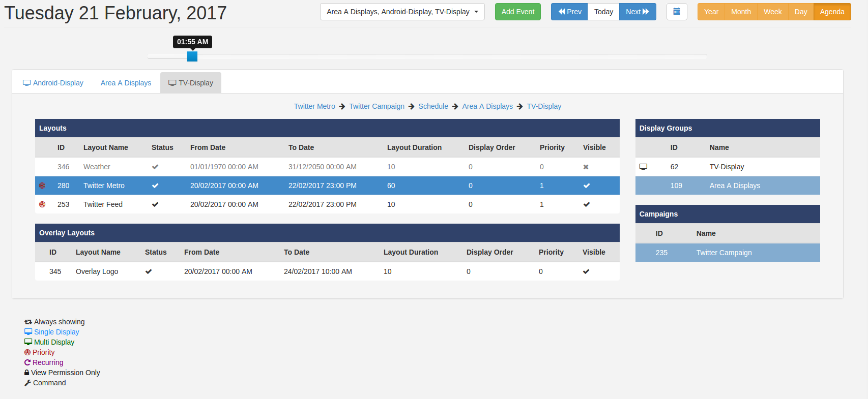This screenshot has width=868, height=399.
Task: Click Twitter Feed's status checkmark
Action: (155, 204)
